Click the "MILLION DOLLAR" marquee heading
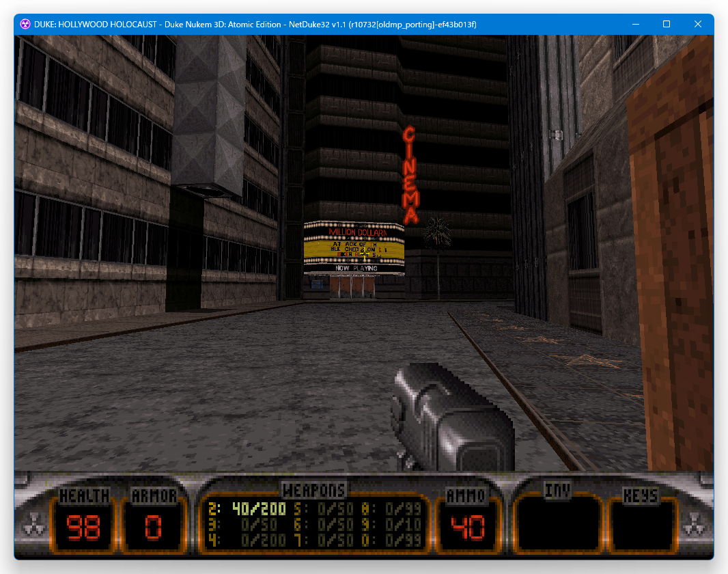 357,232
